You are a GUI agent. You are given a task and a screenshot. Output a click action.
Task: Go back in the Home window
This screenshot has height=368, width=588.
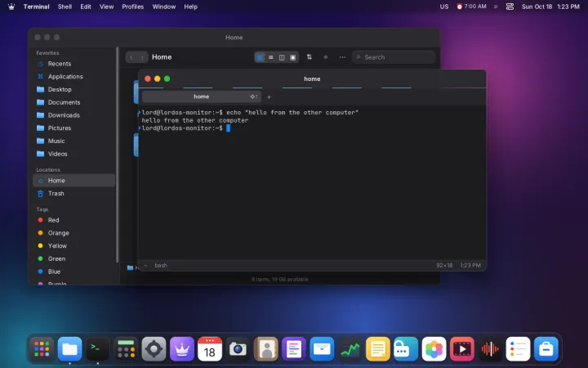coord(131,57)
